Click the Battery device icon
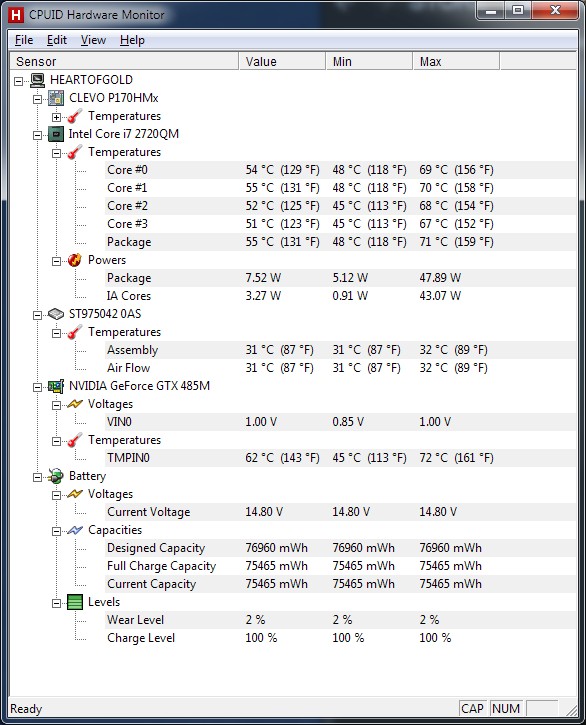Image resolution: width=586 pixels, height=725 pixels. [56, 476]
